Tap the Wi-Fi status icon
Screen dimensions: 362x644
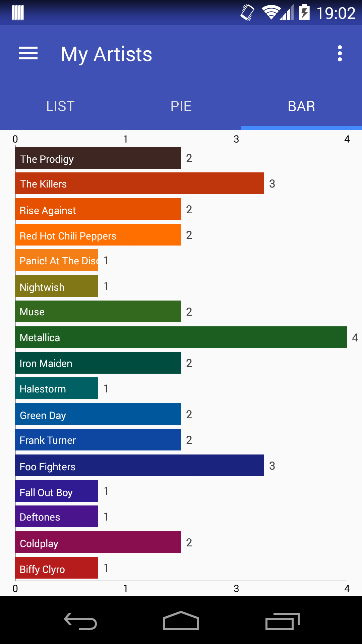(x=271, y=13)
